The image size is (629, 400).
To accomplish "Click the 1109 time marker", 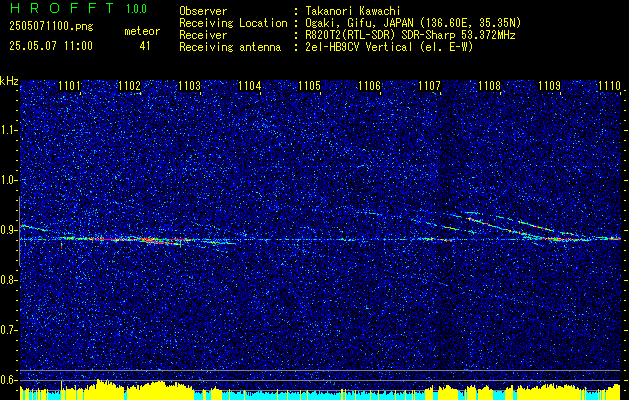I will (x=550, y=86).
